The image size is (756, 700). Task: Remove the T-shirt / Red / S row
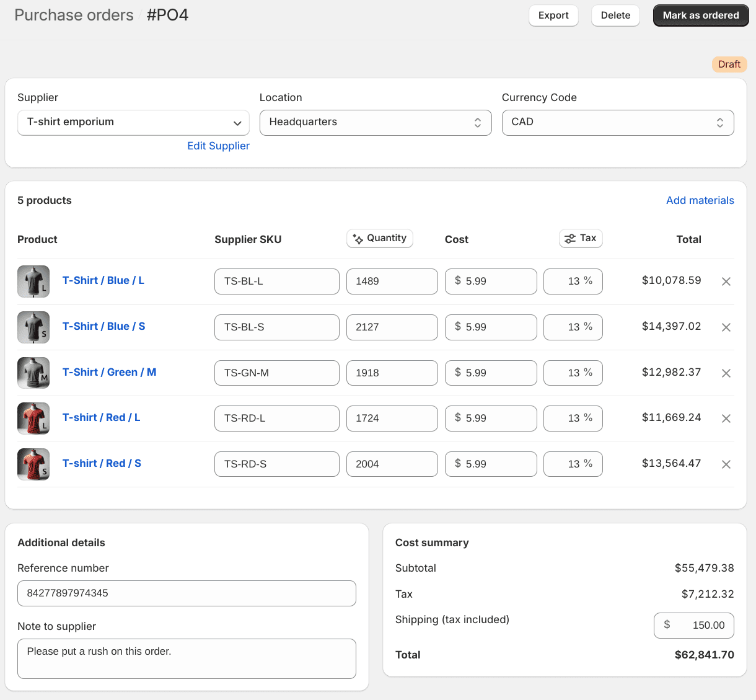coord(726,464)
